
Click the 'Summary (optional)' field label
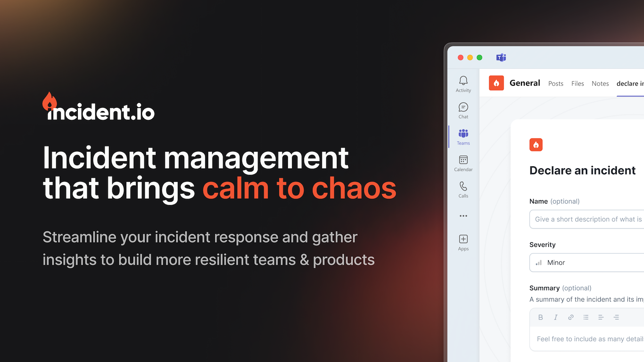pyautogui.click(x=561, y=288)
